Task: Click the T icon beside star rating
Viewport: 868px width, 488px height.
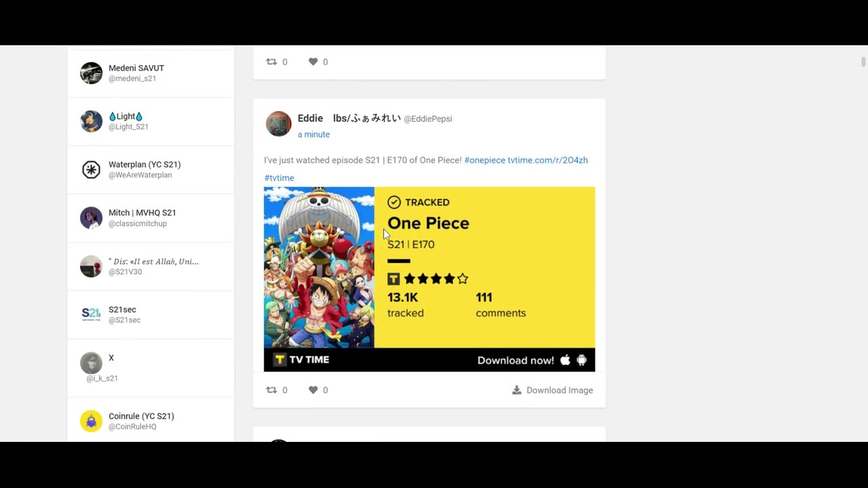Action: click(x=393, y=279)
